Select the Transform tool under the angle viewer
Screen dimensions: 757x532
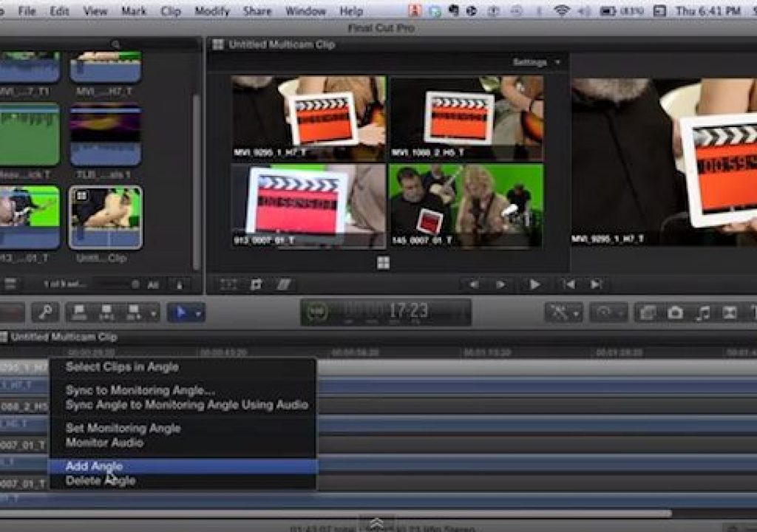pyautogui.click(x=228, y=284)
